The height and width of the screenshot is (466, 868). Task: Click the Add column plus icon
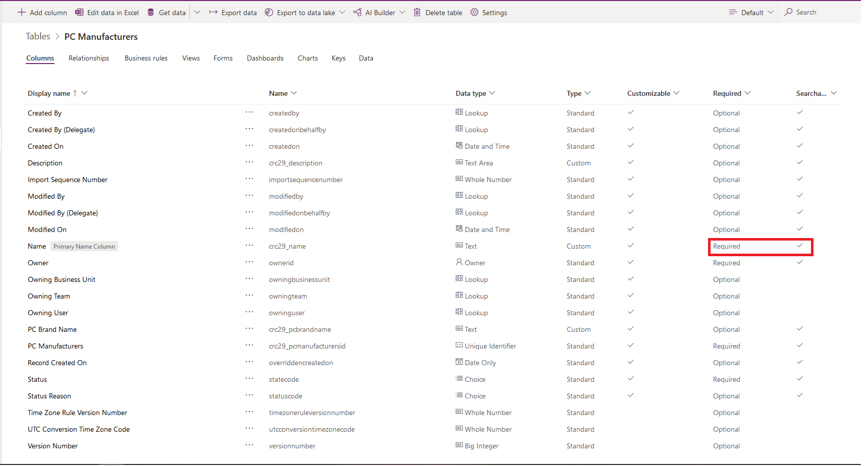[x=21, y=12]
